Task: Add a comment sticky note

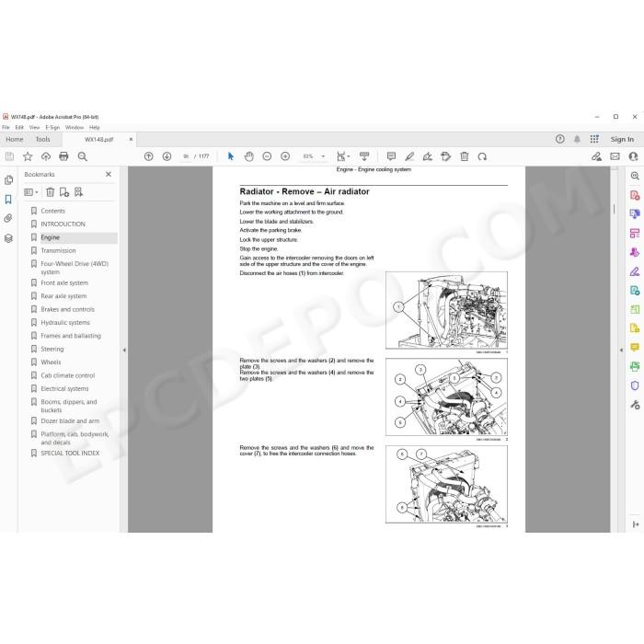Action: point(391,156)
